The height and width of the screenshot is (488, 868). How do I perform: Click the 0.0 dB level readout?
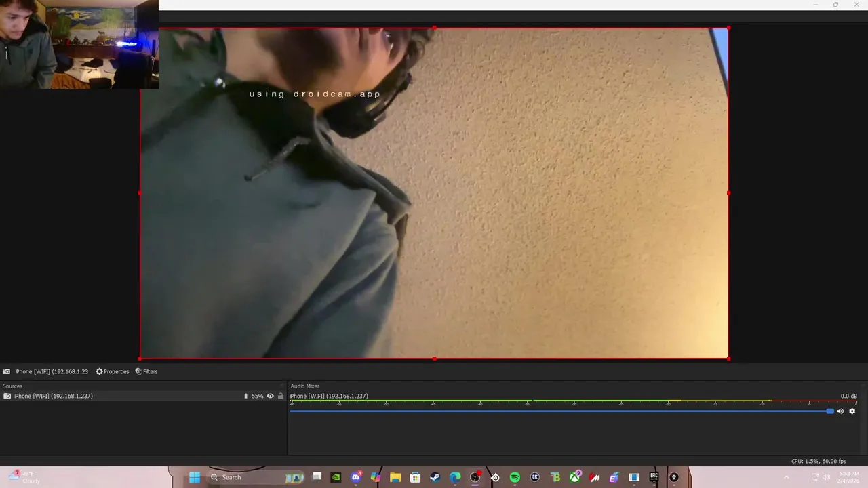[x=849, y=396]
